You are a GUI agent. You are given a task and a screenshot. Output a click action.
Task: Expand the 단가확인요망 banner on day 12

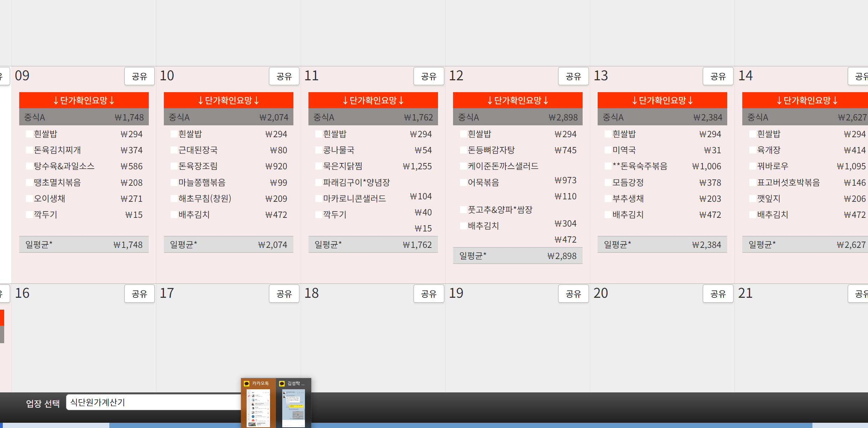point(518,100)
